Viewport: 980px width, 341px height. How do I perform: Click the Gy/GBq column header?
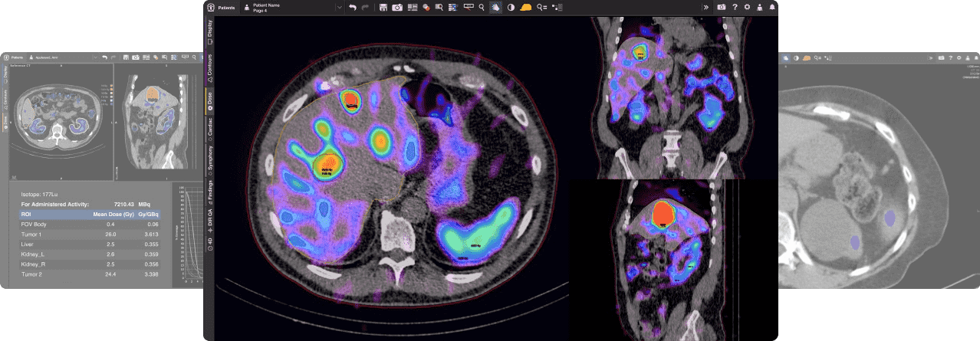pyautogui.click(x=148, y=215)
